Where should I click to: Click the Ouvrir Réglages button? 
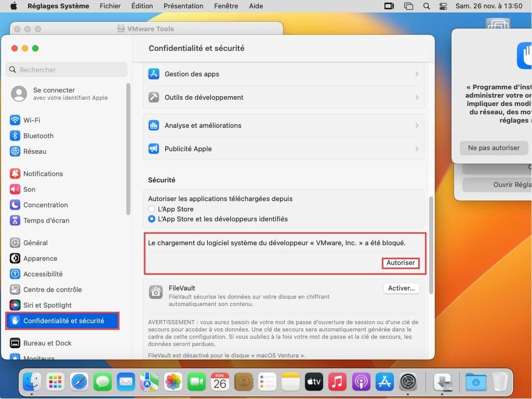[497, 184]
